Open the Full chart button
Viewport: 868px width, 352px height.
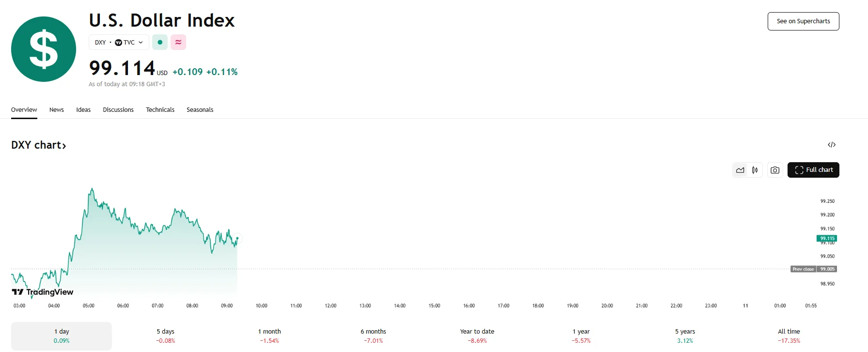(813, 170)
